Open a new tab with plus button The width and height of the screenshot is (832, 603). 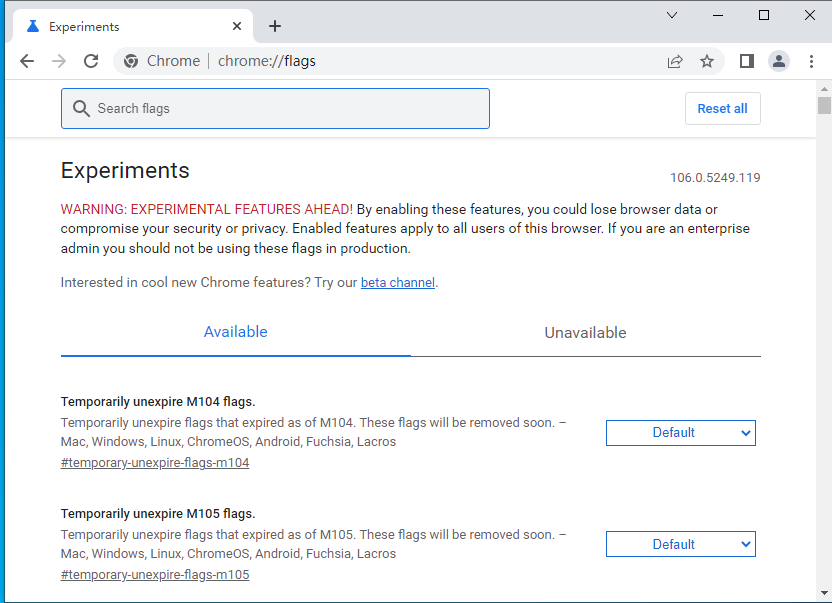pyautogui.click(x=275, y=26)
